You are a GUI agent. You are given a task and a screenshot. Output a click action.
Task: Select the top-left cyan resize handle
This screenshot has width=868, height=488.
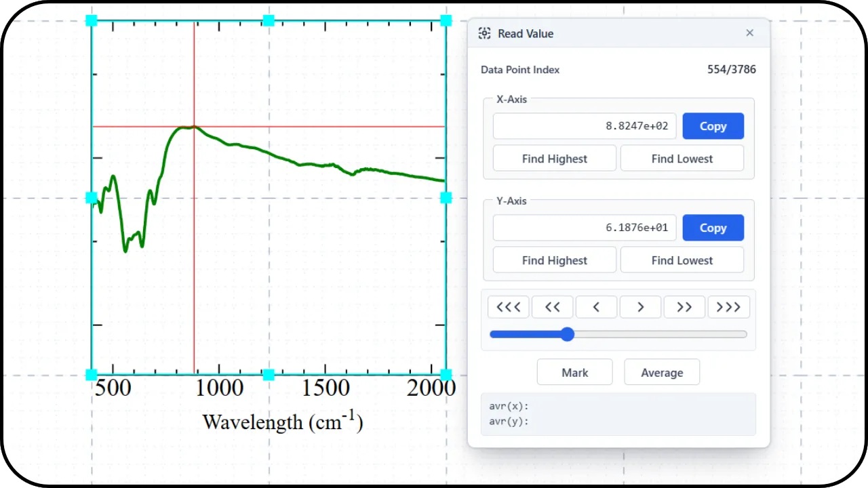pyautogui.click(x=92, y=20)
